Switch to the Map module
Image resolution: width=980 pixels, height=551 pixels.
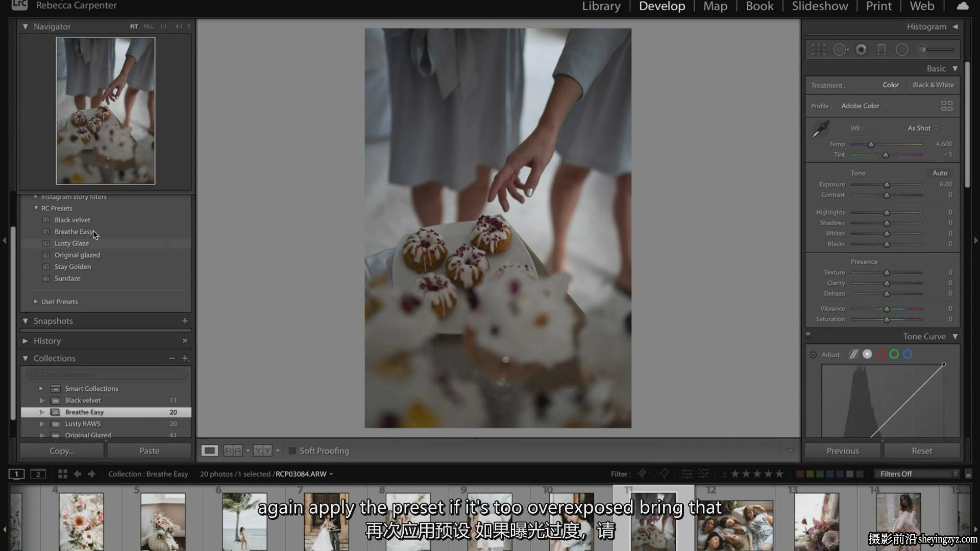point(715,6)
